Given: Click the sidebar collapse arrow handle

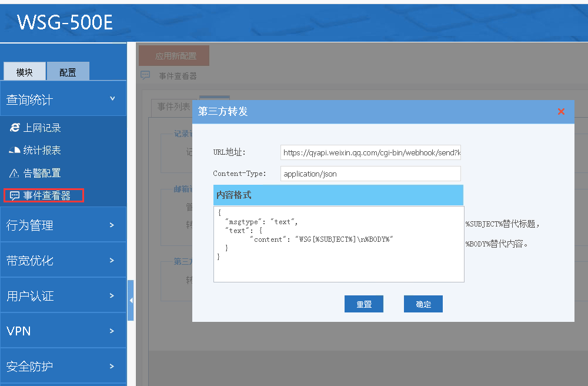Looking at the screenshot, I should (x=131, y=300).
